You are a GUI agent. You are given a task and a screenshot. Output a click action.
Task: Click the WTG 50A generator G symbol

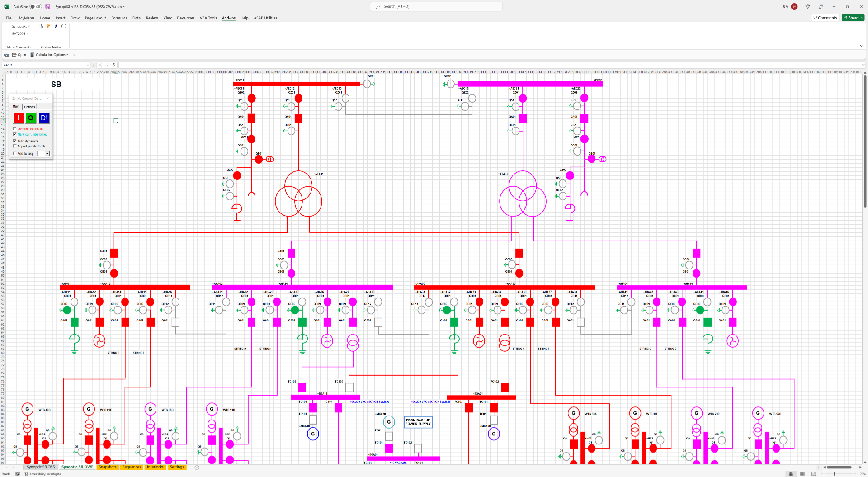(573, 413)
